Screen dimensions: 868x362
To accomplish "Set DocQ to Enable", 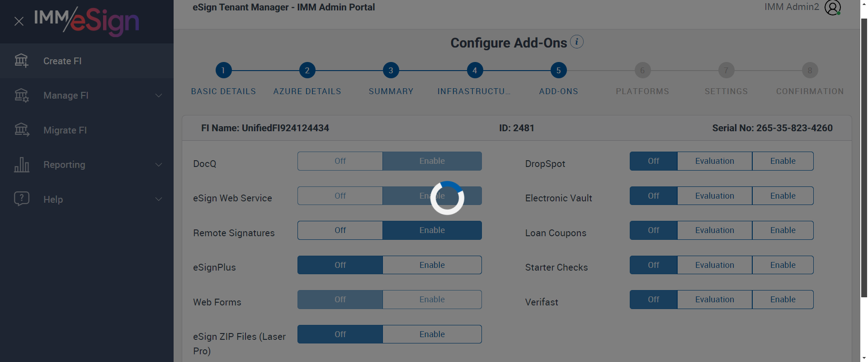I will 432,161.
